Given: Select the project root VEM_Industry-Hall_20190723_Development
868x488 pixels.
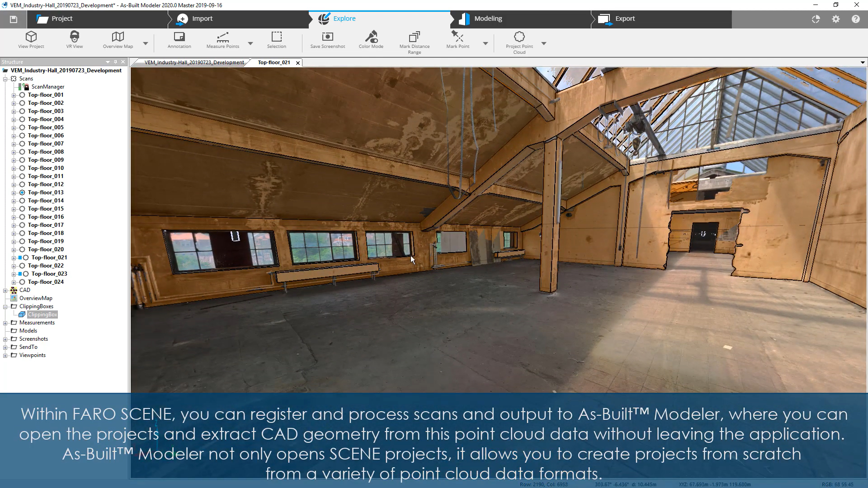Looking at the screenshot, I should click(66, 70).
